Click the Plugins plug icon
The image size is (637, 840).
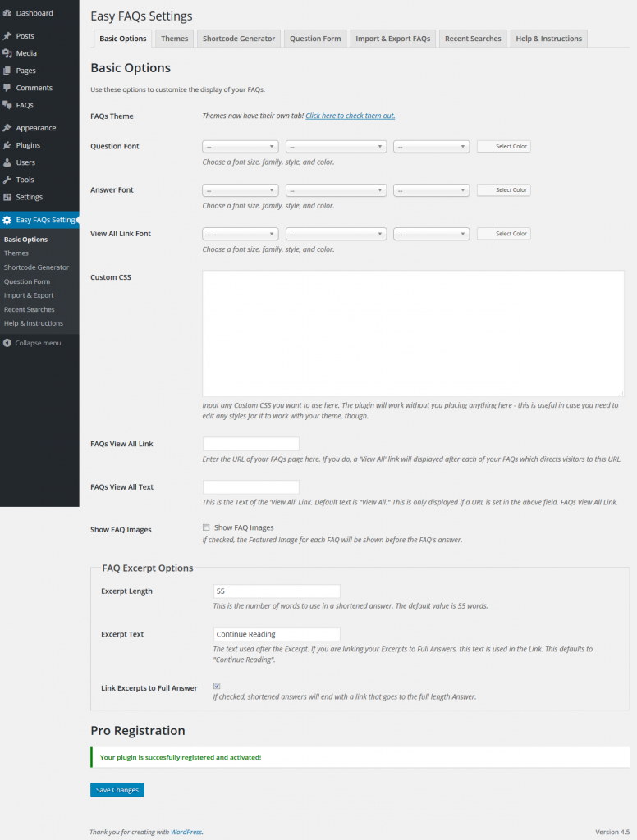point(7,145)
